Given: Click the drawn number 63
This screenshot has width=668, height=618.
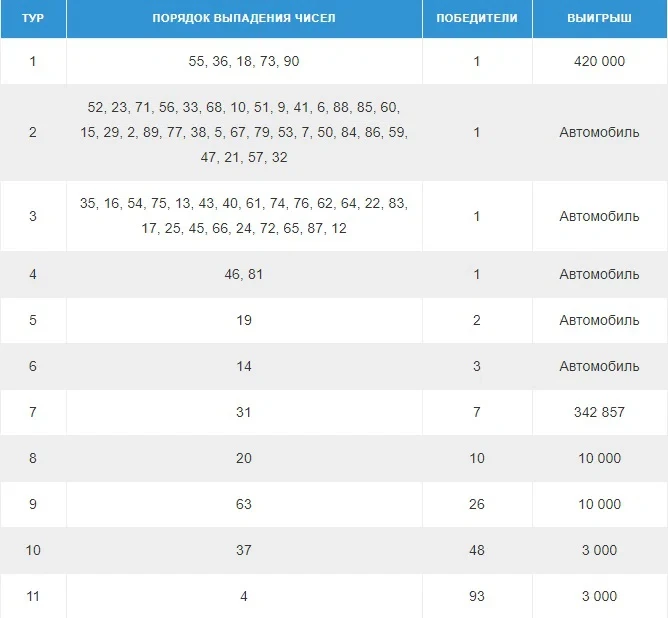Looking at the screenshot, I should coord(244,504).
